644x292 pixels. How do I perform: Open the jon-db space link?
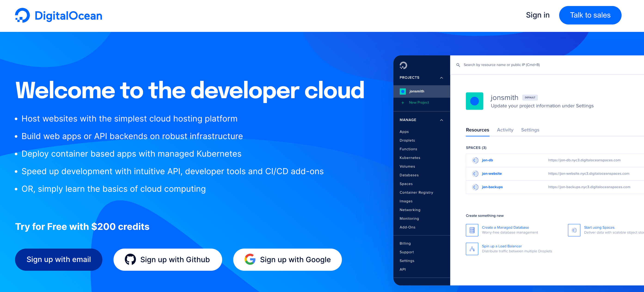coord(487,160)
